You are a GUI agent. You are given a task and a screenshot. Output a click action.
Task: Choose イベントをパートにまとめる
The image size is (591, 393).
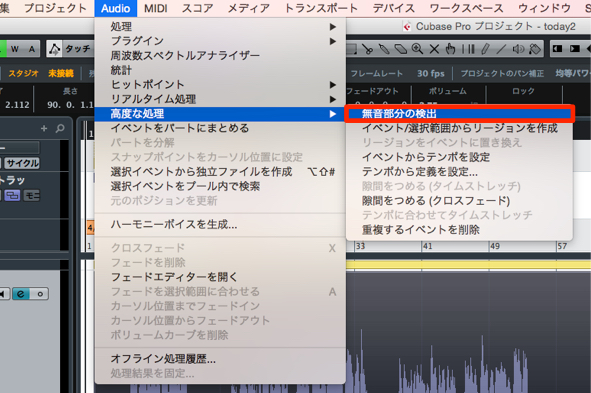(220, 128)
